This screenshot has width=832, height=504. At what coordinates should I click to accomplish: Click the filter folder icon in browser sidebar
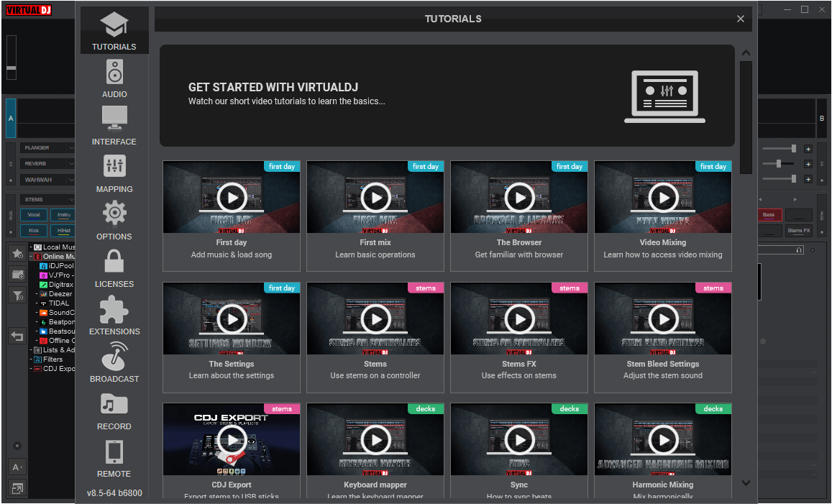click(x=17, y=295)
